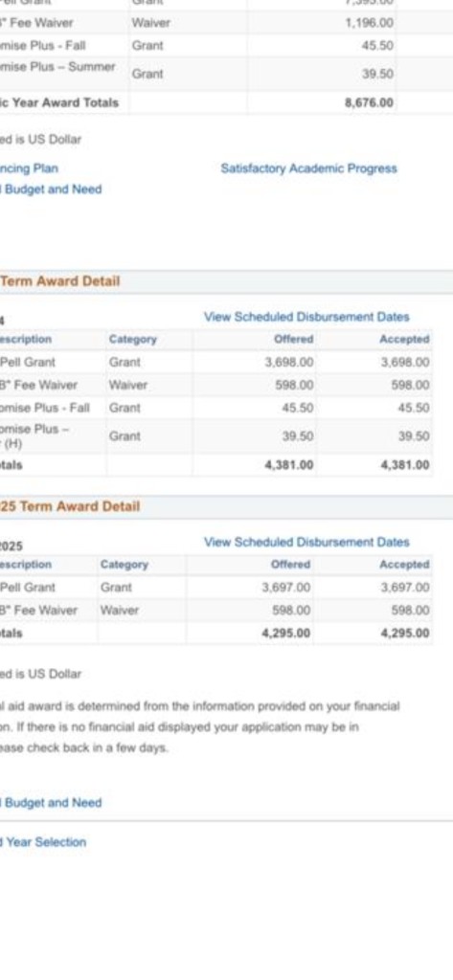Select Accepted column header in 4,381.00 totals table
The width and height of the screenshot is (453, 980).
click(x=404, y=340)
